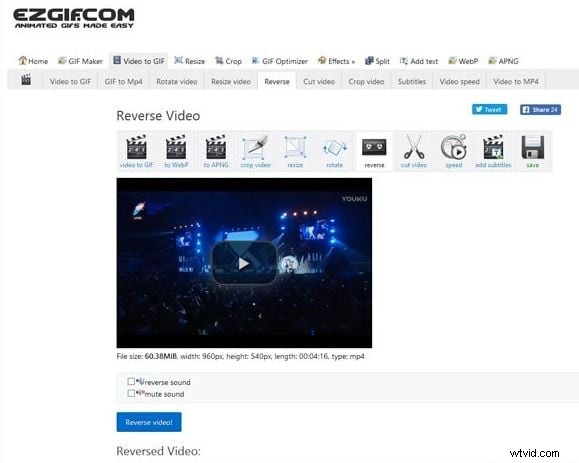This screenshot has height=463, width=579.
Task: Select the to APNG converter icon
Action: 216,151
